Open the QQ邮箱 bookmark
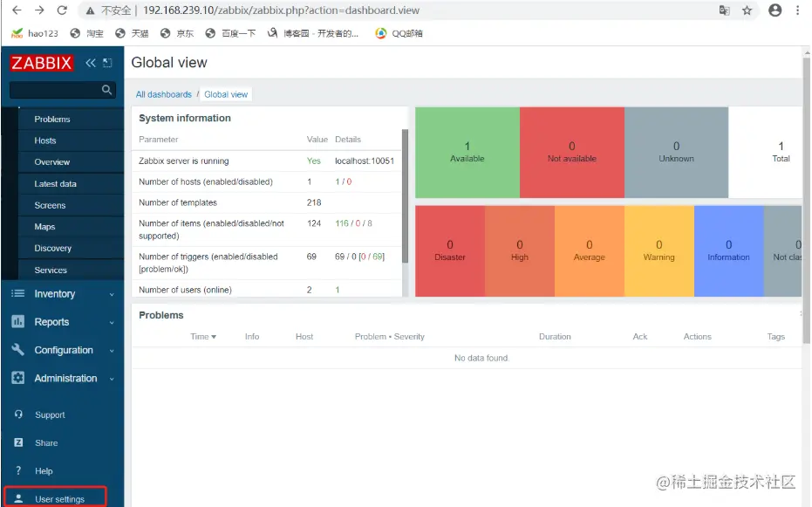Viewport: 812px width, 507px height. coord(399,34)
